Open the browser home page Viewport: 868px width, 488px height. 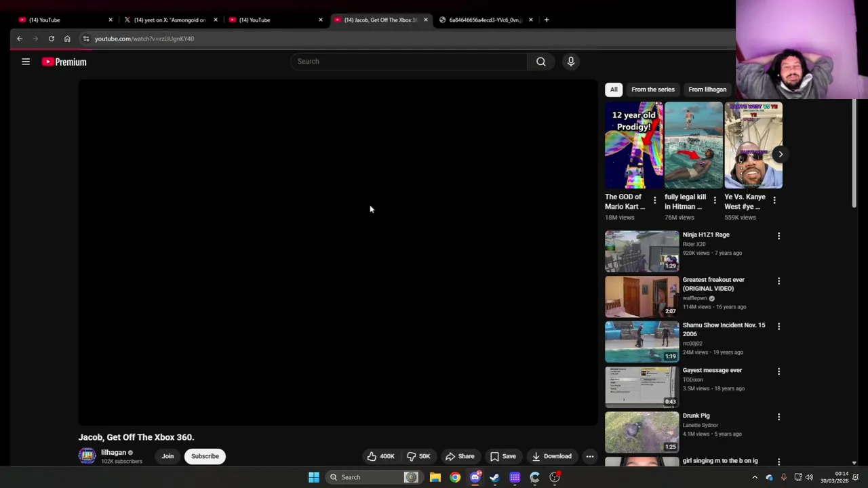[67, 39]
